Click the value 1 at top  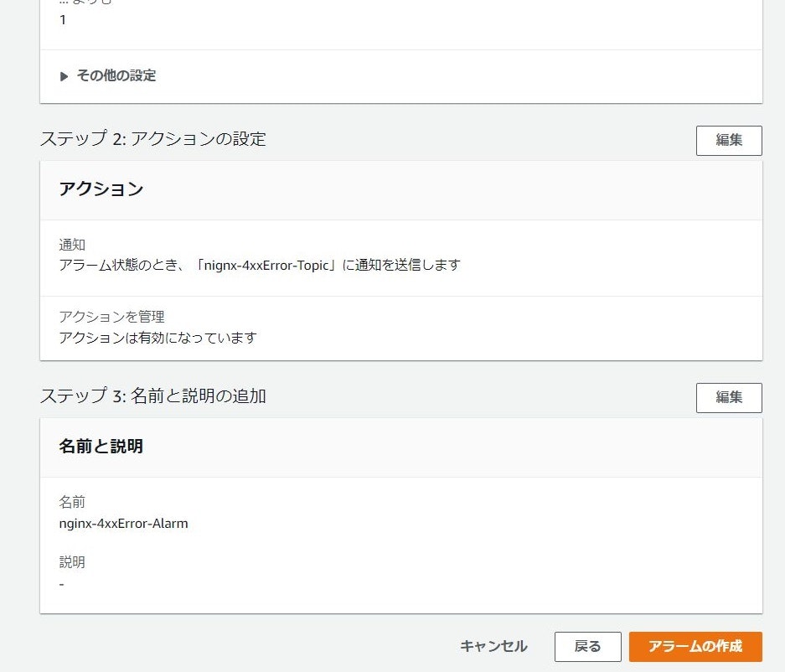[63, 20]
